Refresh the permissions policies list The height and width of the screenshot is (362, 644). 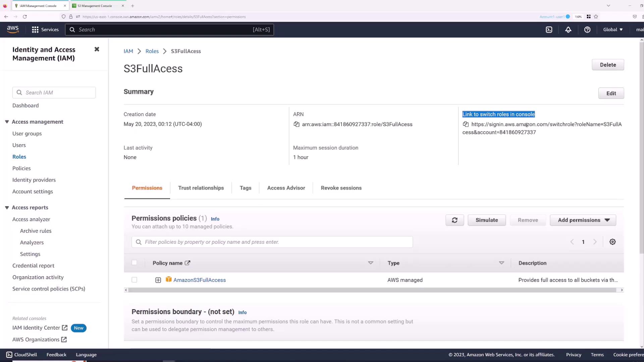click(x=454, y=220)
